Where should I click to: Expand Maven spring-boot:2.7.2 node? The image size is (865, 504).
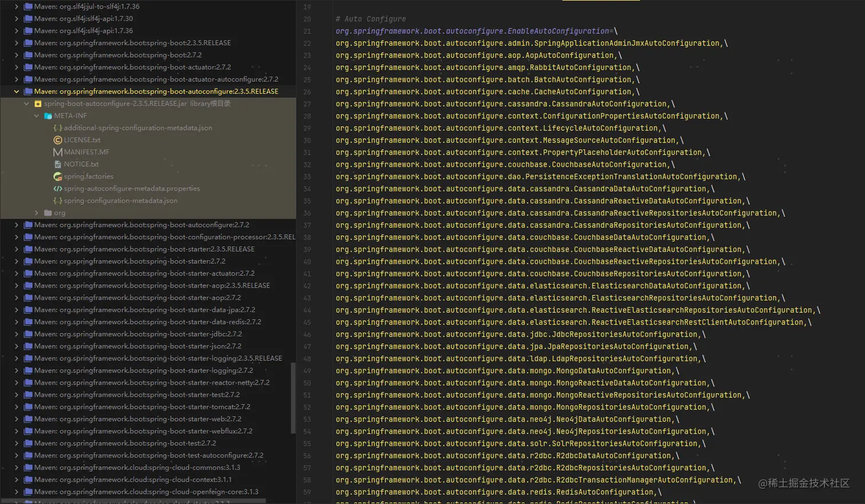point(17,55)
